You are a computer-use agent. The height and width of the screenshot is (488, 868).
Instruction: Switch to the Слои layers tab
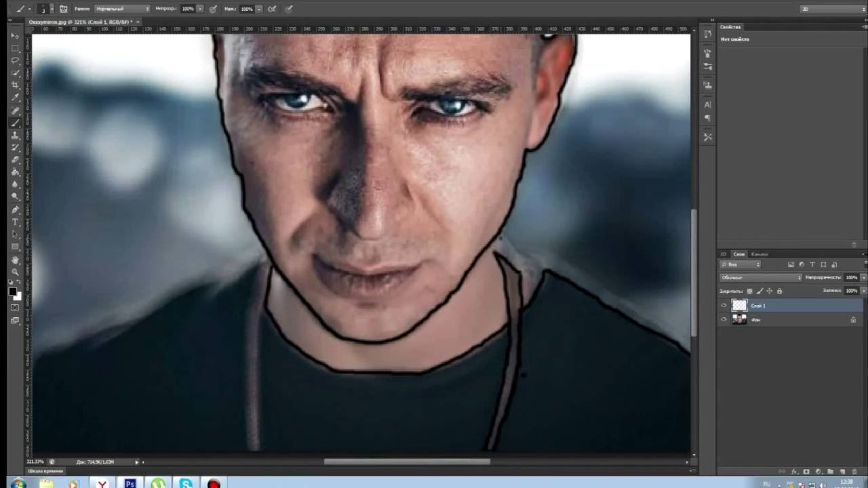739,254
